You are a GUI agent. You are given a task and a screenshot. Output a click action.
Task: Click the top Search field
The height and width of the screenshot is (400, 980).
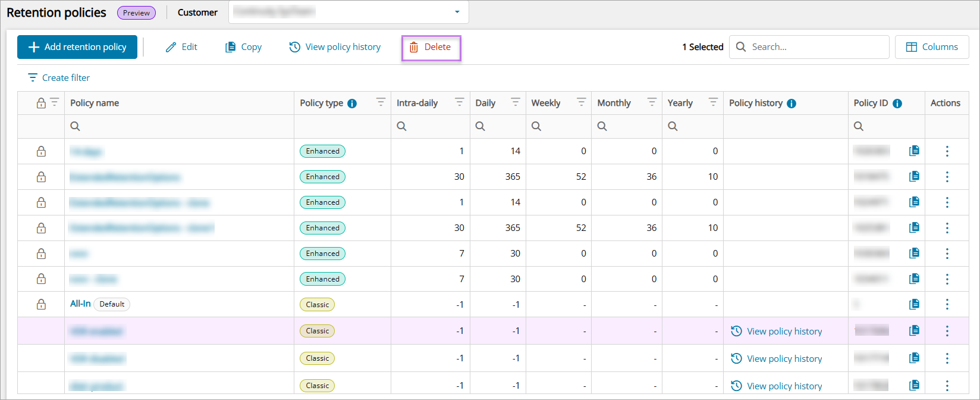pos(815,47)
